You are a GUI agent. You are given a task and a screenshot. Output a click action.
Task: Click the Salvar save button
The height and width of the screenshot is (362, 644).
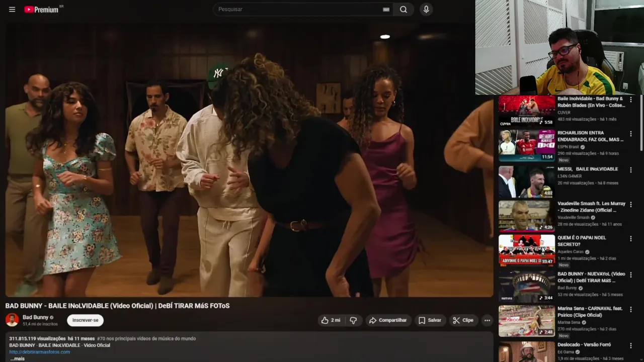coord(430,320)
